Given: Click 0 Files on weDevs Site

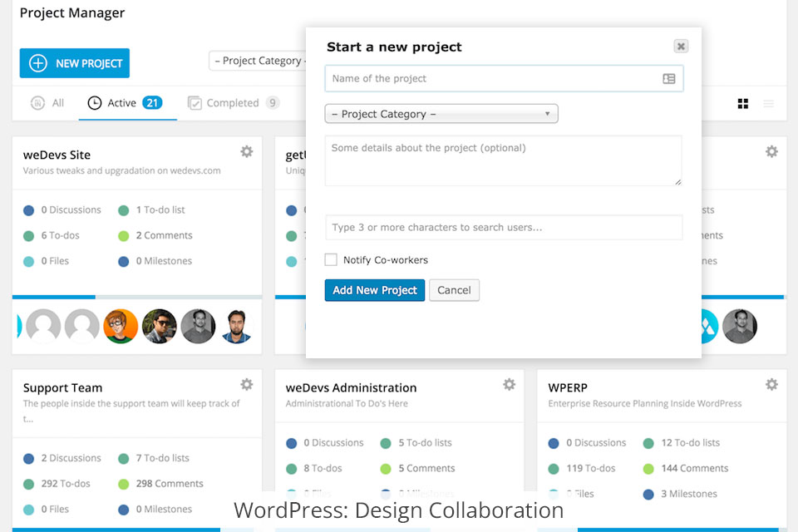Looking at the screenshot, I should (55, 261).
